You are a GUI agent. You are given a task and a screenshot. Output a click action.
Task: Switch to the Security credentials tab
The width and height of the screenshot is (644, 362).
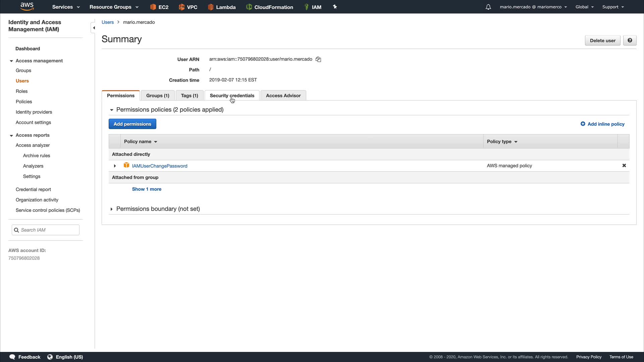232,96
